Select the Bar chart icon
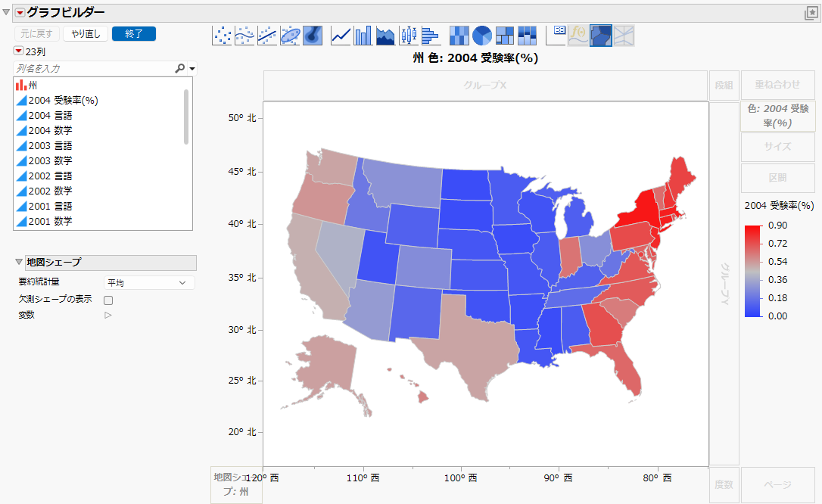Screen dimensions: 822x504 363,36
